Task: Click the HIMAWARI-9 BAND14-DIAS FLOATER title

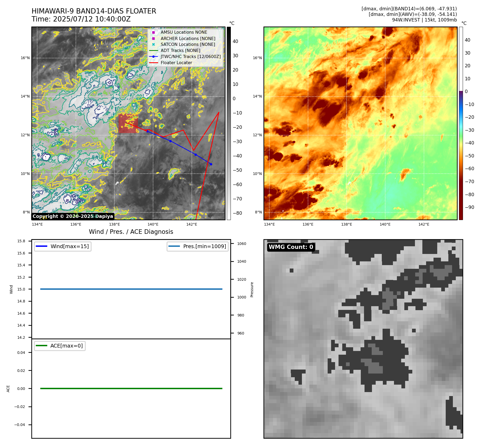Action: tap(94, 11)
